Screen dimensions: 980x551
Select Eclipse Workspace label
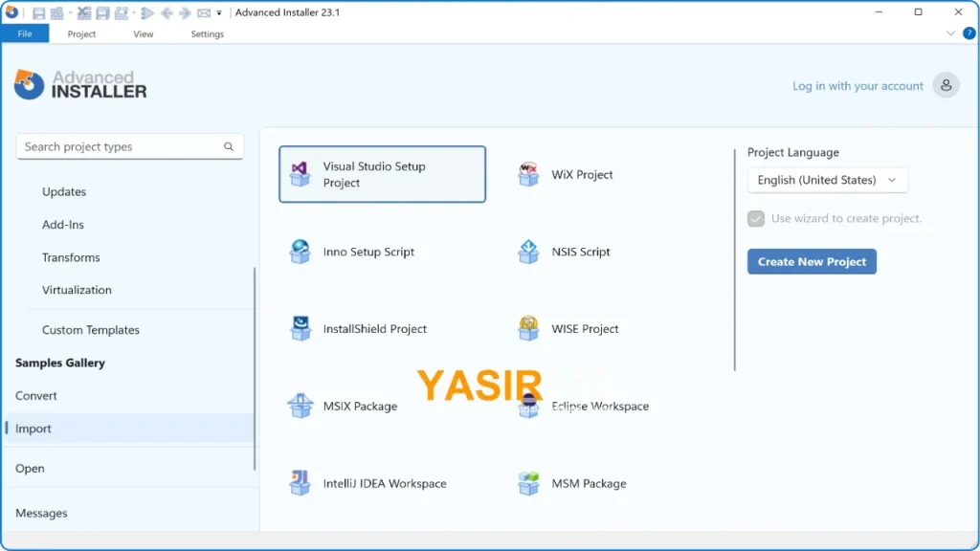(600, 406)
